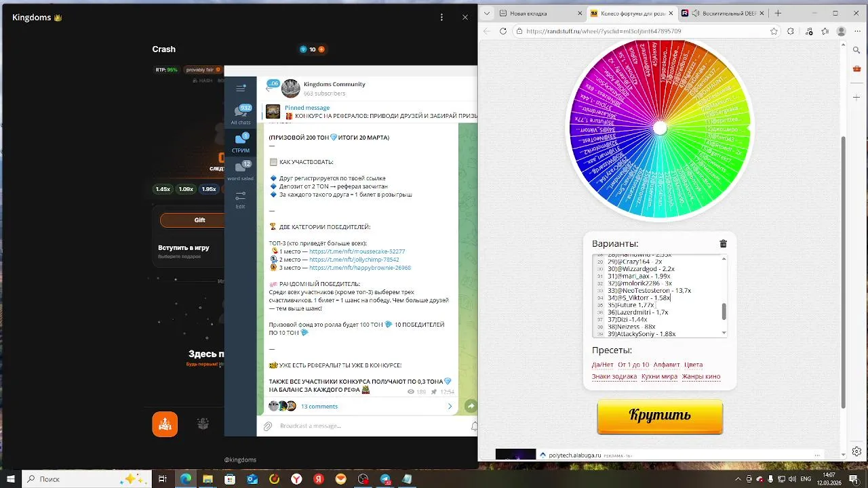Image resolution: width=868 pixels, height=488 pixels.
Task: Click the orange rocket game icon
Action: [x=165, y=424]
